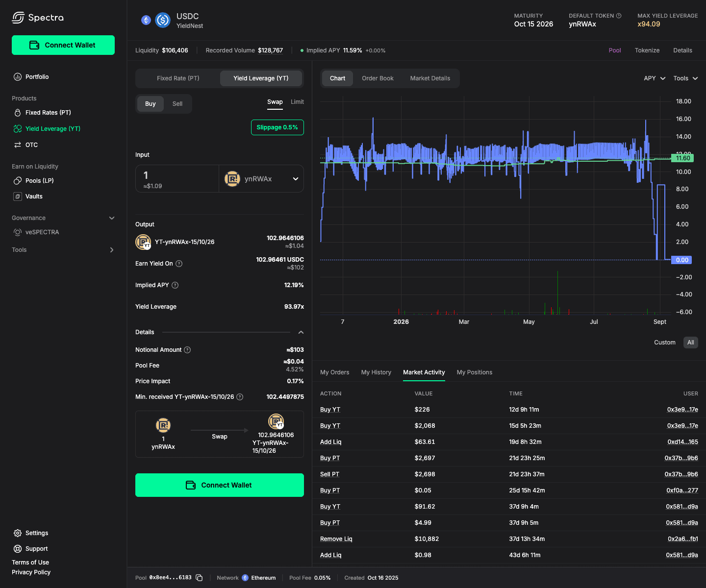Open Yield Leverage (YT) sidebar item

click(x=47, y=129)
